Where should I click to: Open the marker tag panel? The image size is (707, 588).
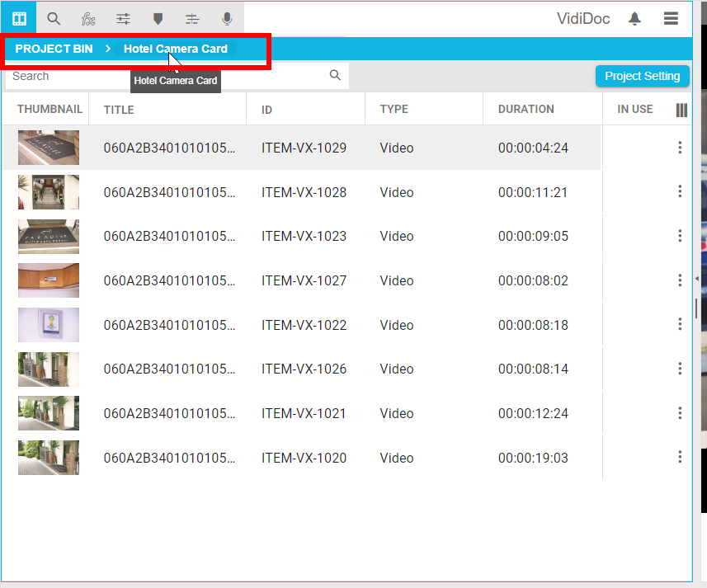[158, 18]
